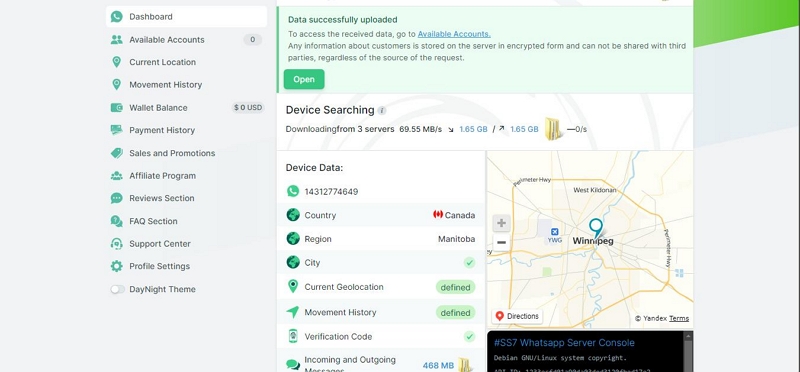Click the #SS7 Whatsapp Server Console title
Screen dimensions: 800x372
pyautogui.click(x=564, y=342)
